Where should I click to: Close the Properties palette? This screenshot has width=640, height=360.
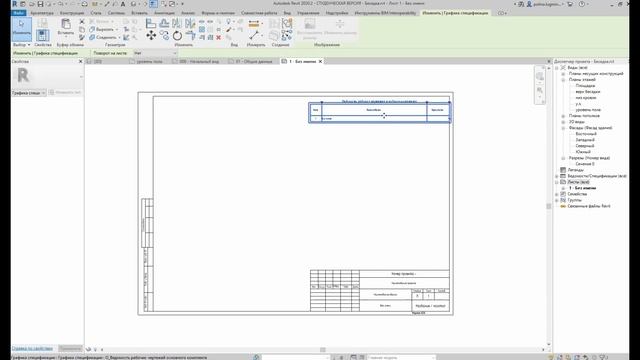point(80,62)
